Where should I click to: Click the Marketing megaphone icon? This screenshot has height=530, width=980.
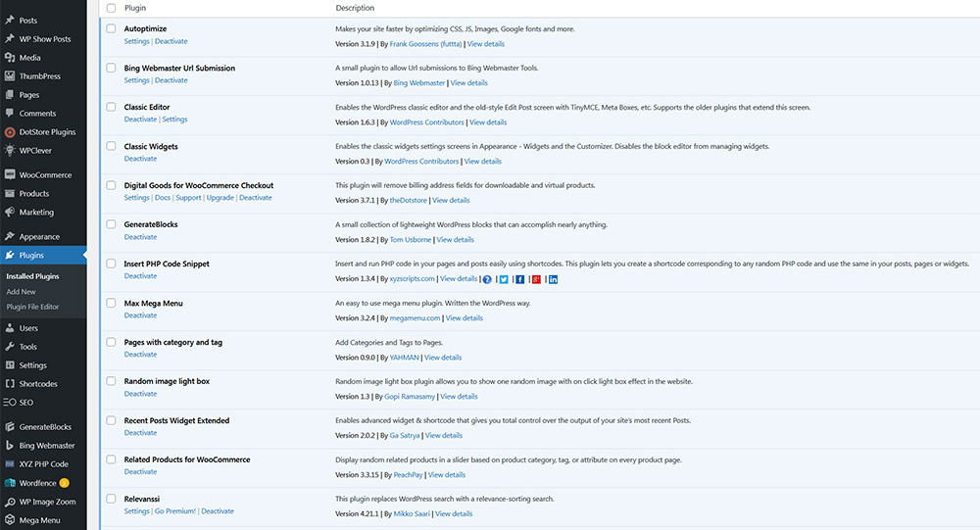(x=10, y=212)
